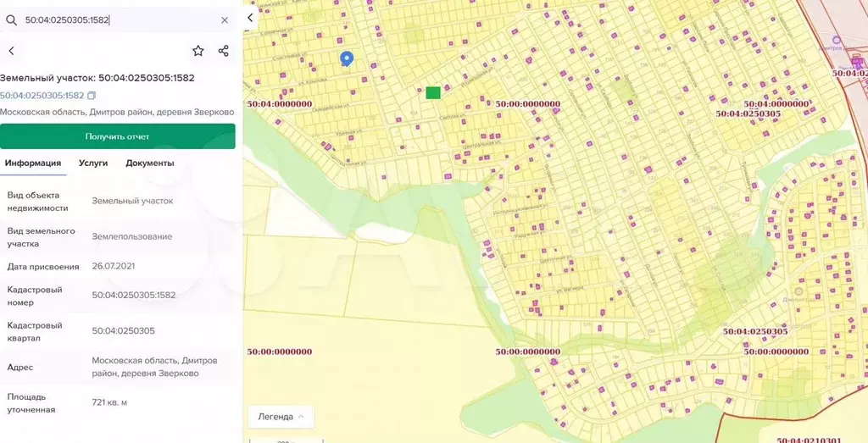Click the 'Кадастровый квартал' row label
The image size is (868, 443).
click(x=34, y=331)
